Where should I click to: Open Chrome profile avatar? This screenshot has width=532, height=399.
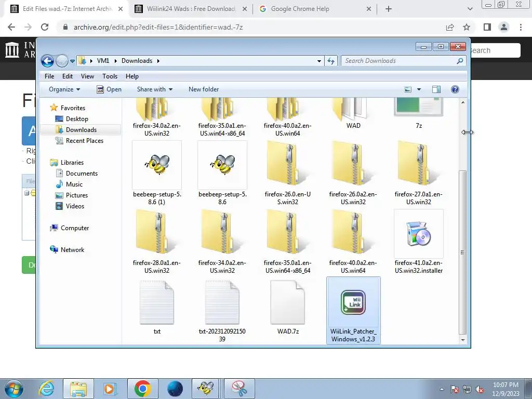(x=504, y=27)
